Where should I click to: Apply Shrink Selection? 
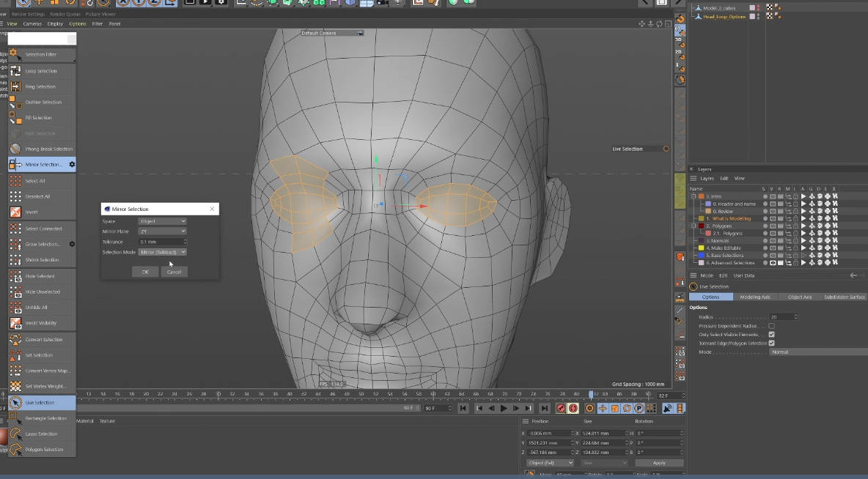tap(42, 259)
